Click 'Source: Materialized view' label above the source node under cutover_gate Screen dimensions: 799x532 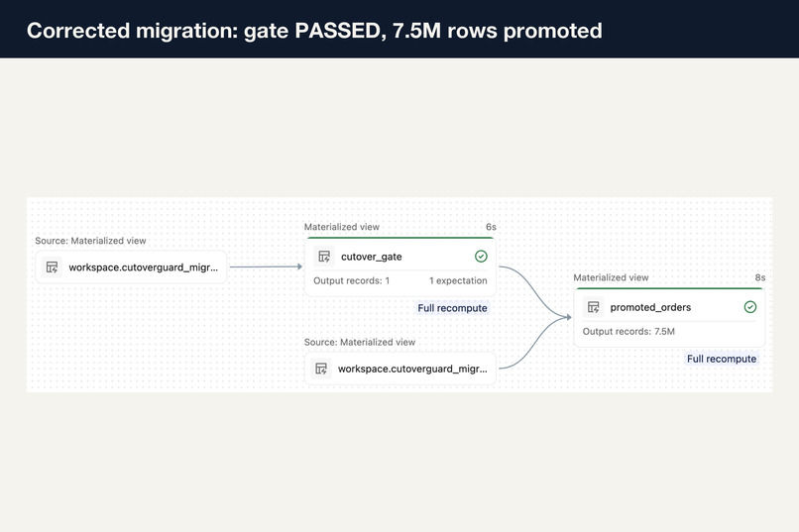(359, 342)
